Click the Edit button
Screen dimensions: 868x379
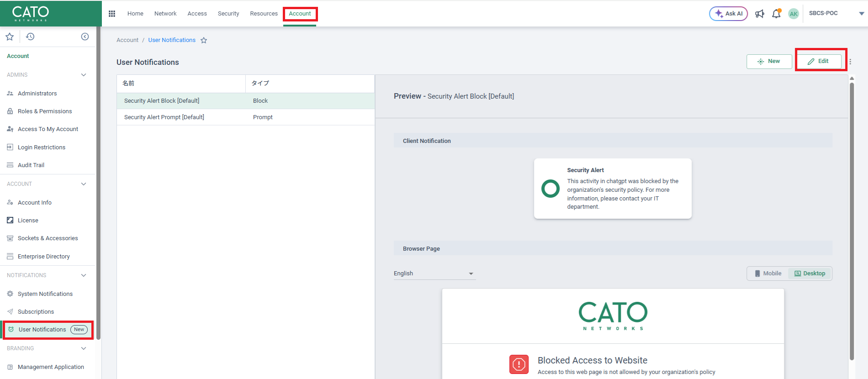click(x=818, y=61)
